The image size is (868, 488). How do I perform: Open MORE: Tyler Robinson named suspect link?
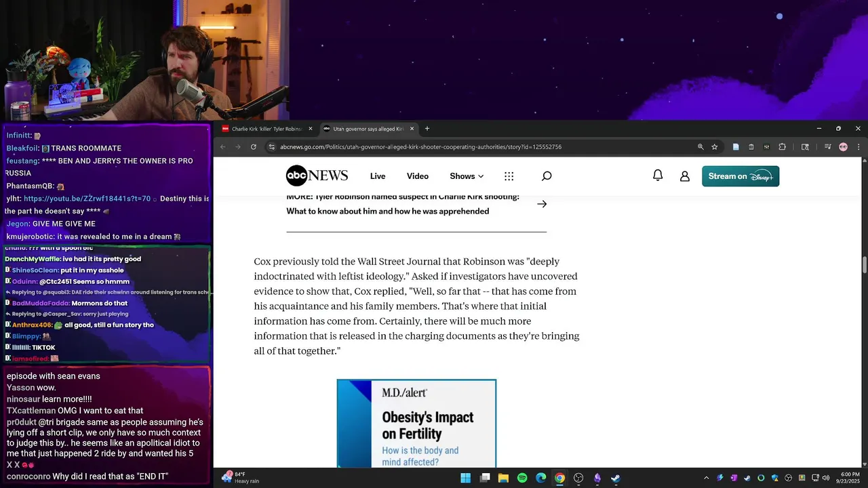(x=403, y=204)
